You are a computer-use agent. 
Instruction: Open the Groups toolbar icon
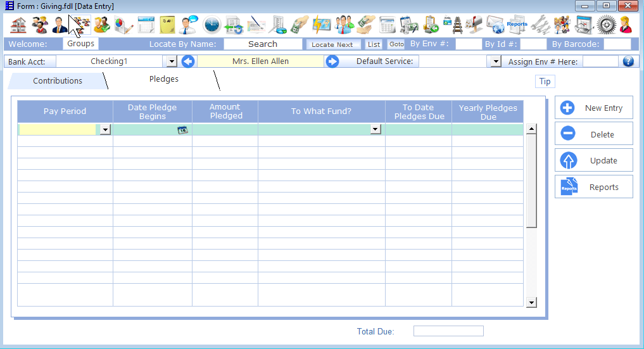[81, 25]
